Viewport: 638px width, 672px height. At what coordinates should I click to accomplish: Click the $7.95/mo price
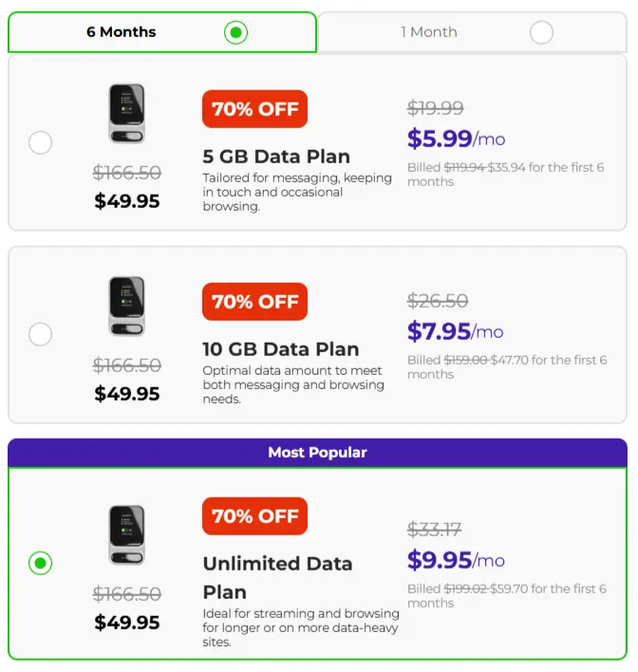[456, 331]
